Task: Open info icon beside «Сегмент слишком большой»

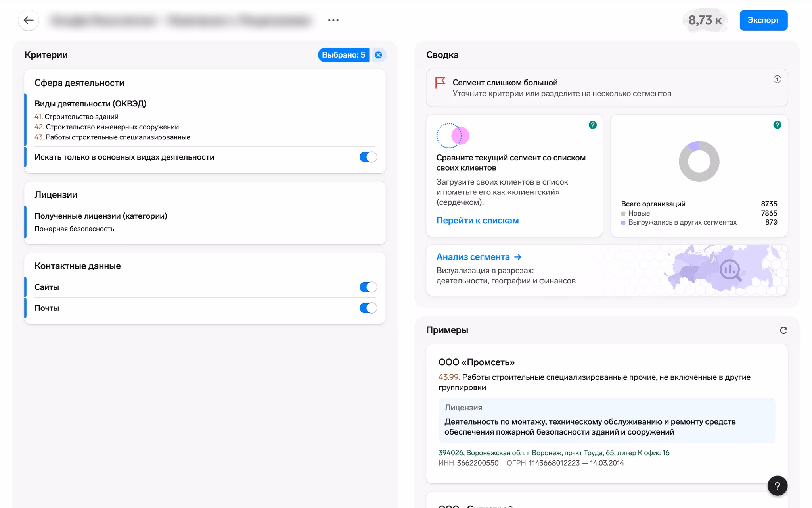Action: pyautogui.click(x=778, y=79)
